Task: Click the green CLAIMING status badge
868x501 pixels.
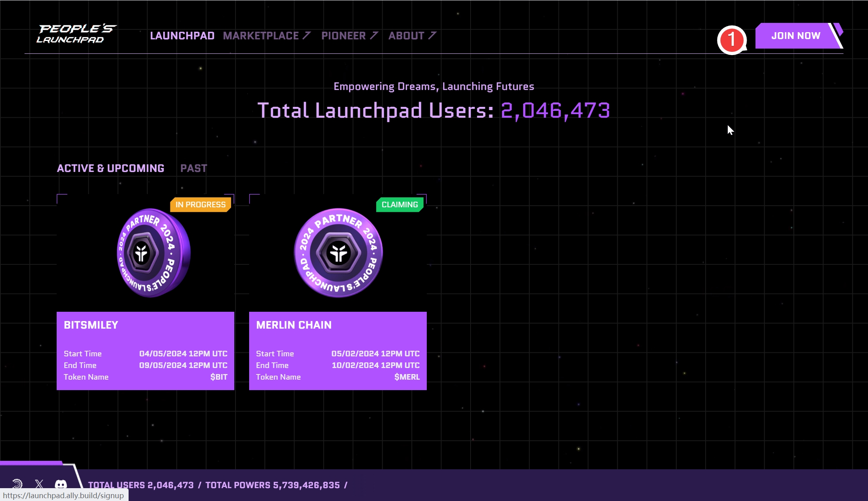Action: tap(399, 204)
